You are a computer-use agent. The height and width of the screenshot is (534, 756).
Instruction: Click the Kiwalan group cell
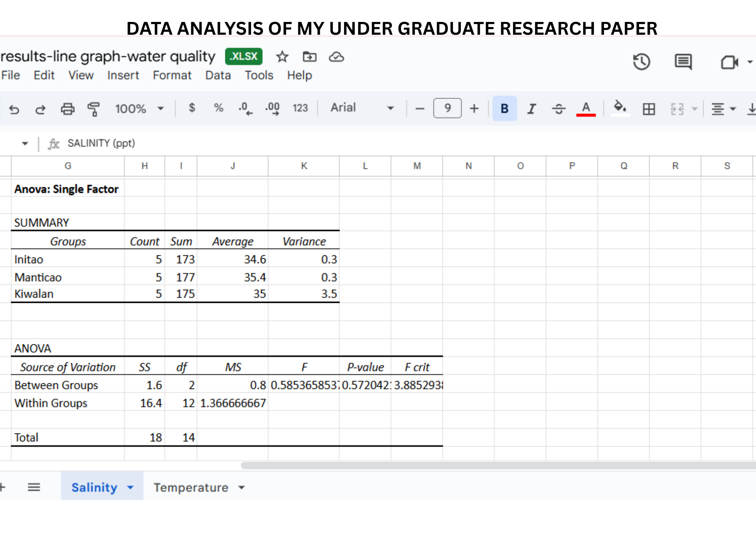pos(68,294)
